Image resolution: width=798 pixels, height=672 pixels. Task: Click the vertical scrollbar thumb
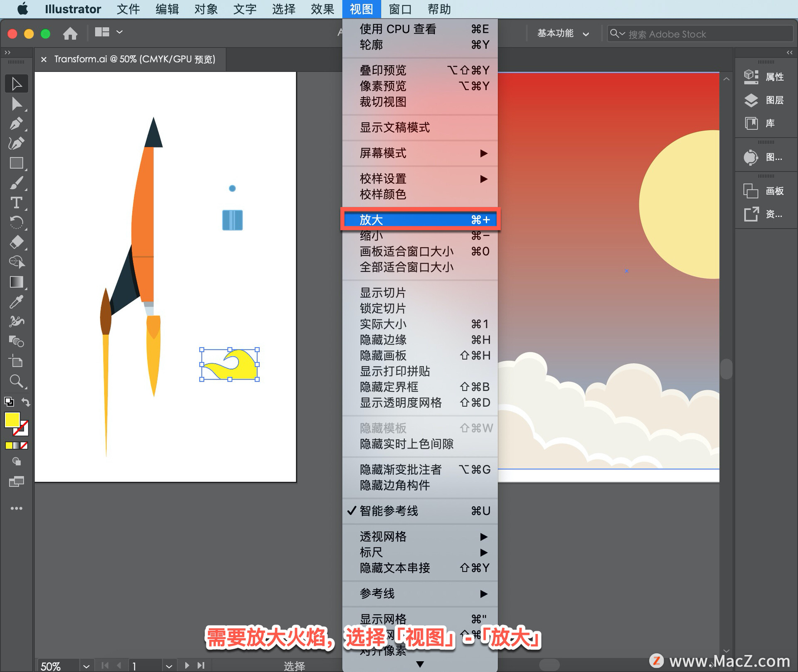(726, 369)
